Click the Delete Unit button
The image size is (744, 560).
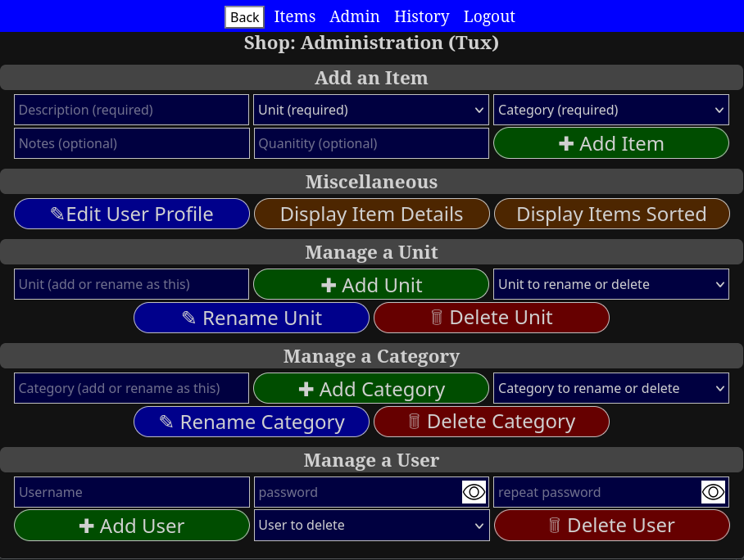[x=491, y=318]
